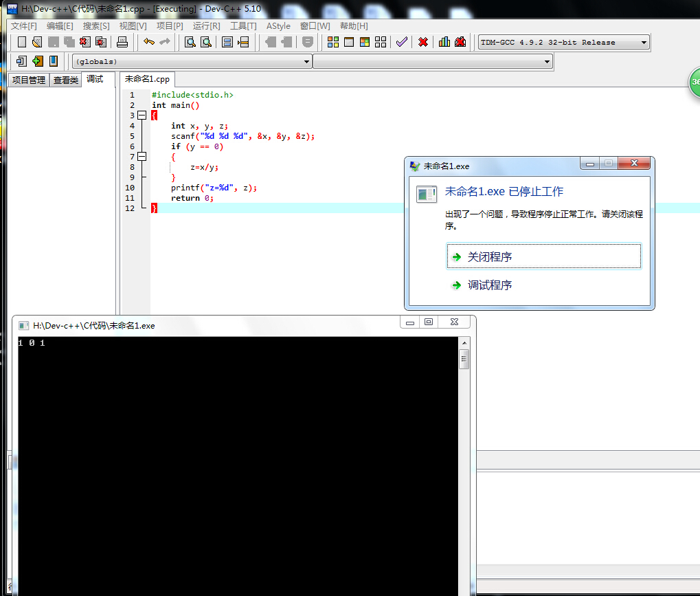This screenshot has width=700, height=596.
Task: Click the Close All files icon
Action: pos(102,43)
